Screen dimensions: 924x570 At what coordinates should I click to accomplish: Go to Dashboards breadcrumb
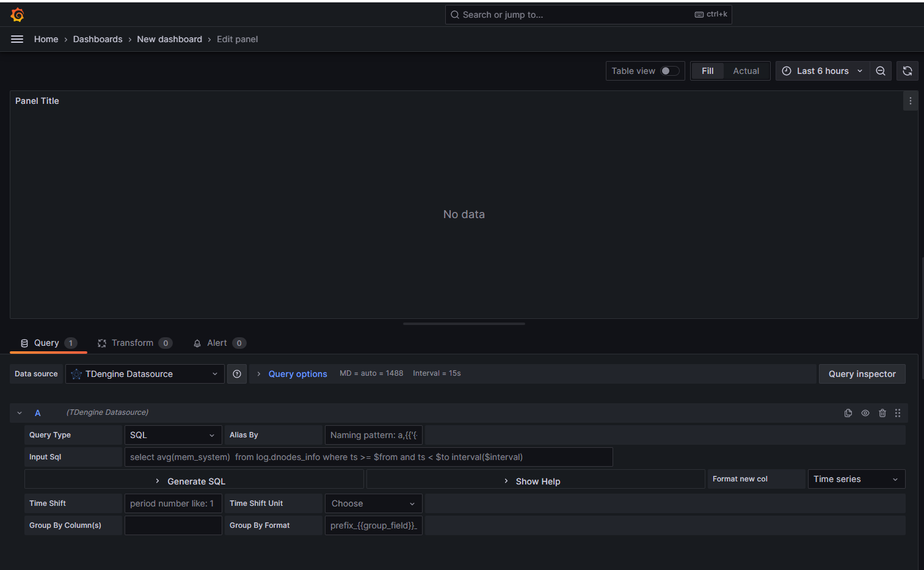pos(98,39)
